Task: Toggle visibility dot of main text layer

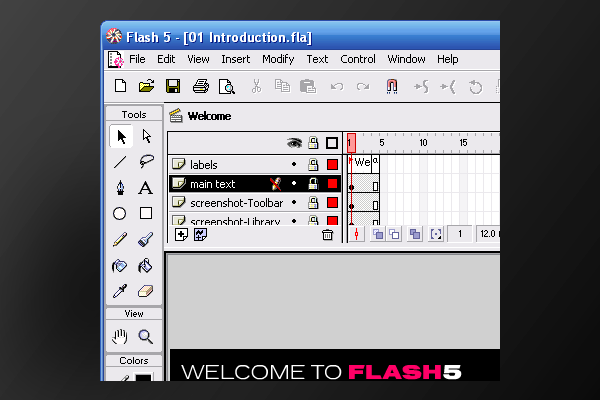Action: pyautogui.click(x=294, y=183)
